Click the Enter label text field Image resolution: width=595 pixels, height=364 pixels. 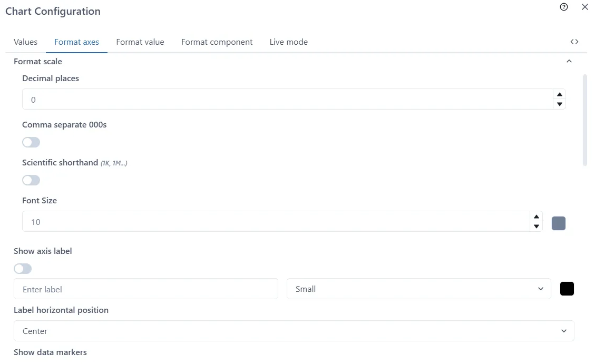(145, 289)
